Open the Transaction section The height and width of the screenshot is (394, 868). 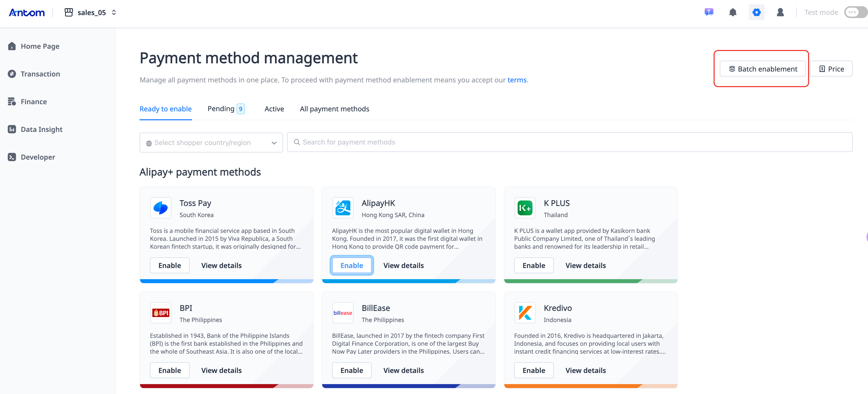[x=12, y=74]
